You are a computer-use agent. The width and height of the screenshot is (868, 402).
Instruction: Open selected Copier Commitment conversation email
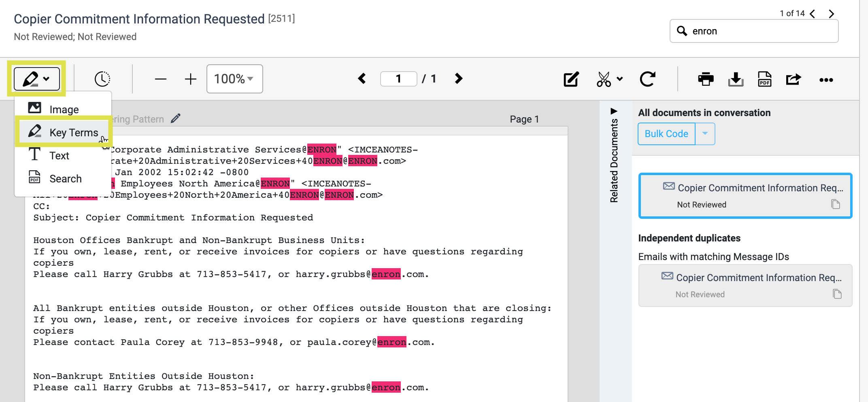[x=745, y=196]
